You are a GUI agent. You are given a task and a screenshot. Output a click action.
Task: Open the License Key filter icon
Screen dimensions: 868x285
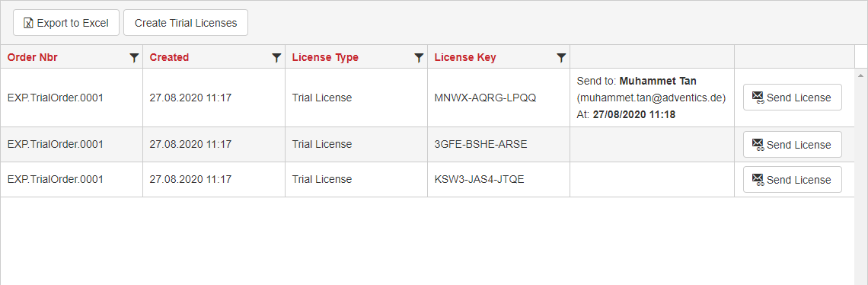pos(561,57)
